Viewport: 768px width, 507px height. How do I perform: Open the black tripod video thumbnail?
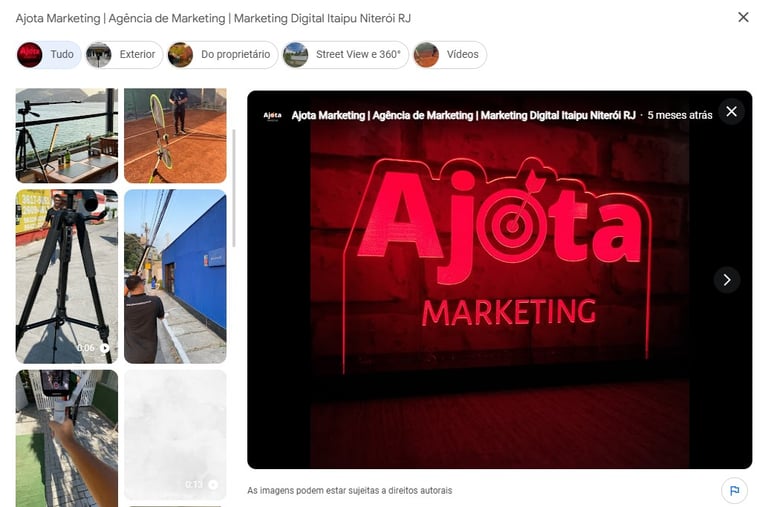pyautogui.click(x=67, y=276)
